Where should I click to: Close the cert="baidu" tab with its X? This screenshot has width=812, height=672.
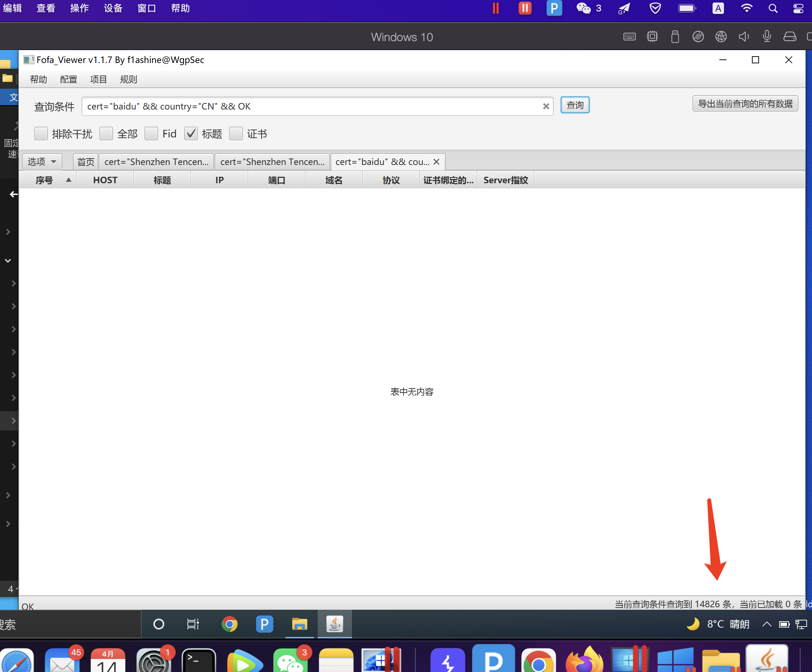pyautogui.click(x=436, y=162)
